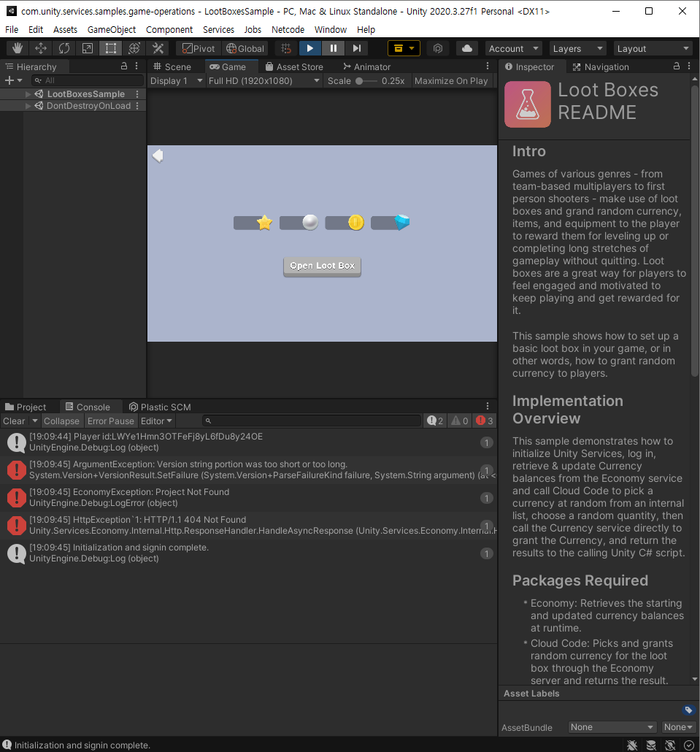Click the Step frame button
Screen dimensions: 700x752
[357, 48]
